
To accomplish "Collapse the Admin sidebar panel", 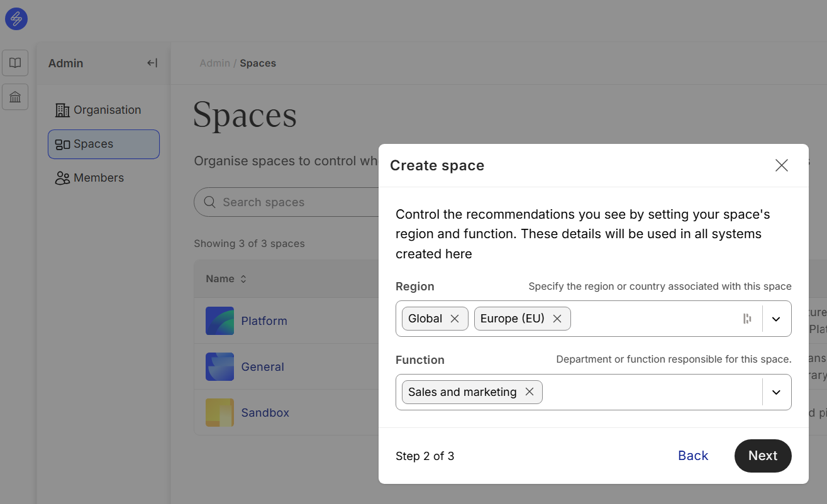I will tap(152, 63).
